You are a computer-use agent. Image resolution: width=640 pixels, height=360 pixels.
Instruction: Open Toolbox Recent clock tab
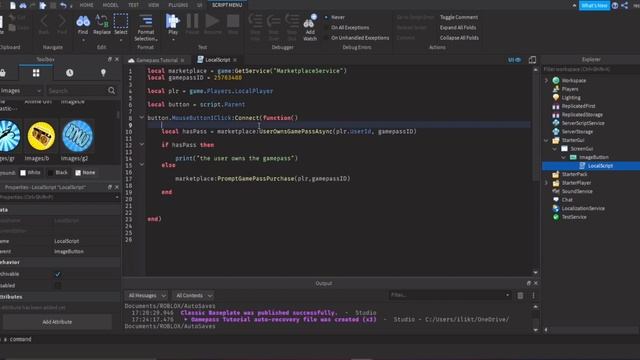pyautogui.click(x=69, y=73)
